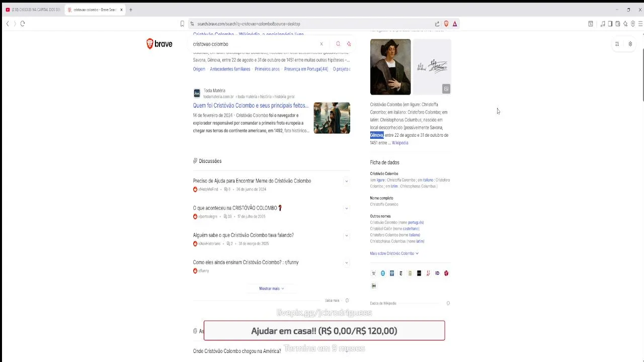Expand 'Mostrar mais' under the discussions

point(272,289)
